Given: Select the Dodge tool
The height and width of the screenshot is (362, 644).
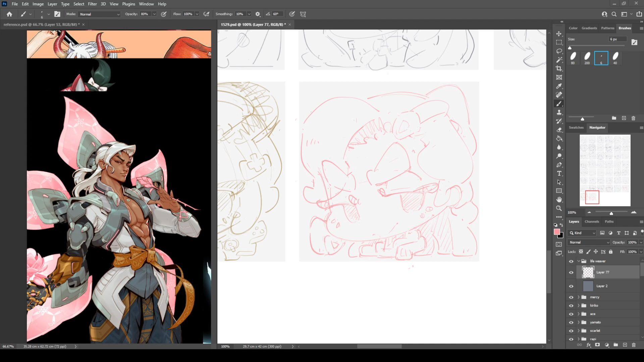Looking at the screenshot, I should coord(559,156).
